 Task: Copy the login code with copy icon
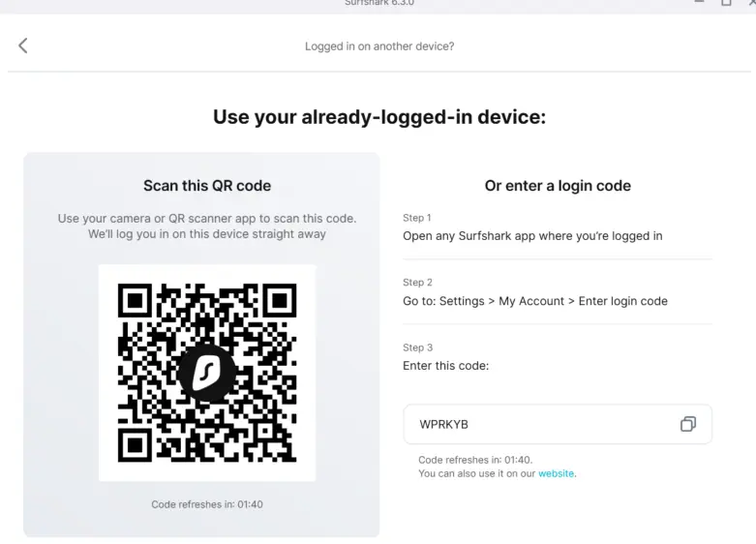(x=688, y=424)
